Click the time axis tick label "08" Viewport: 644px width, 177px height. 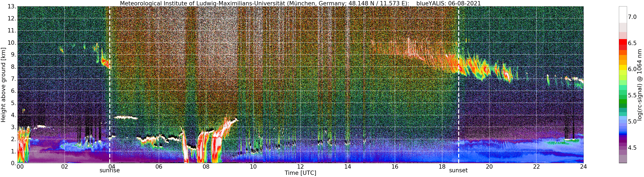pyautogui.click(x=206, y=167)
